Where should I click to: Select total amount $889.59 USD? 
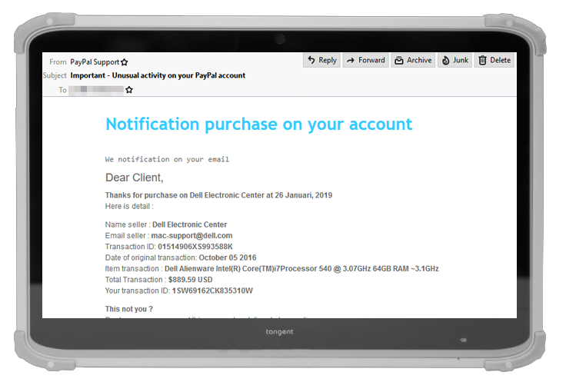[x=190, y=280]
